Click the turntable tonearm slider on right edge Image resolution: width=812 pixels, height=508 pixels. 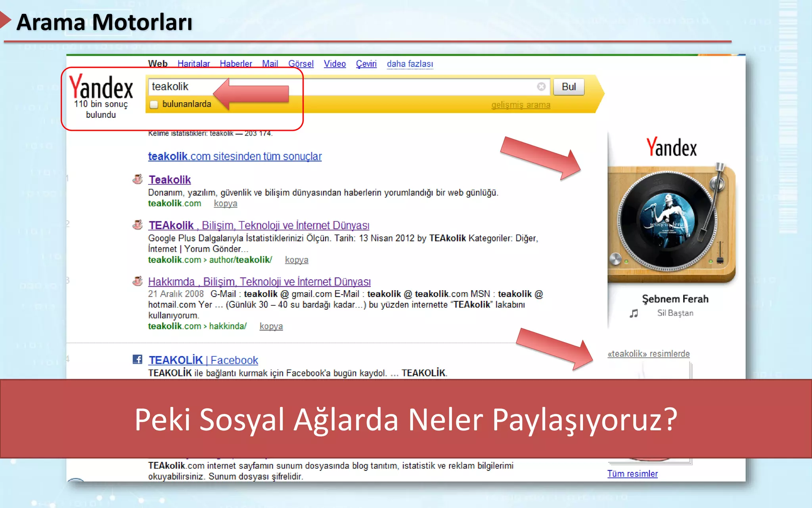pyautogui.click(x=720, y=252)
